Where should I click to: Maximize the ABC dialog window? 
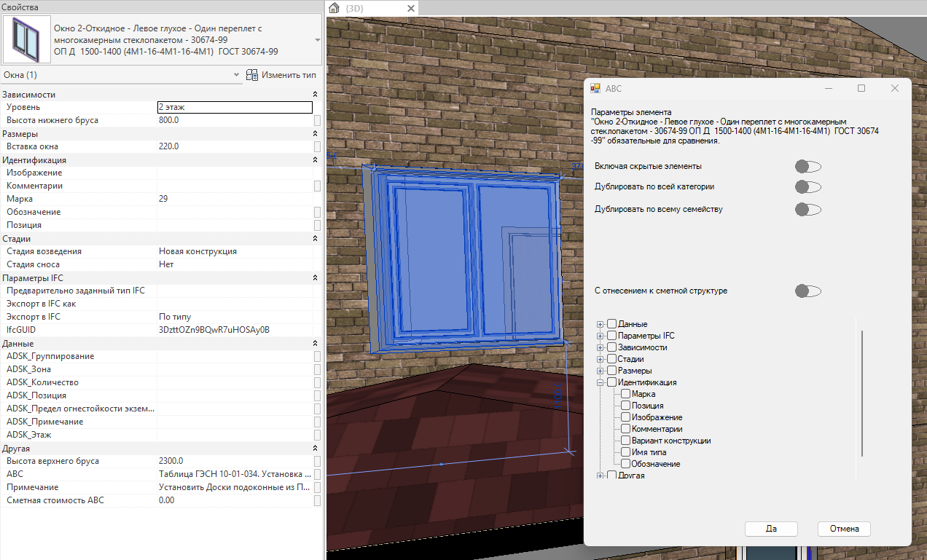[861, 88]
